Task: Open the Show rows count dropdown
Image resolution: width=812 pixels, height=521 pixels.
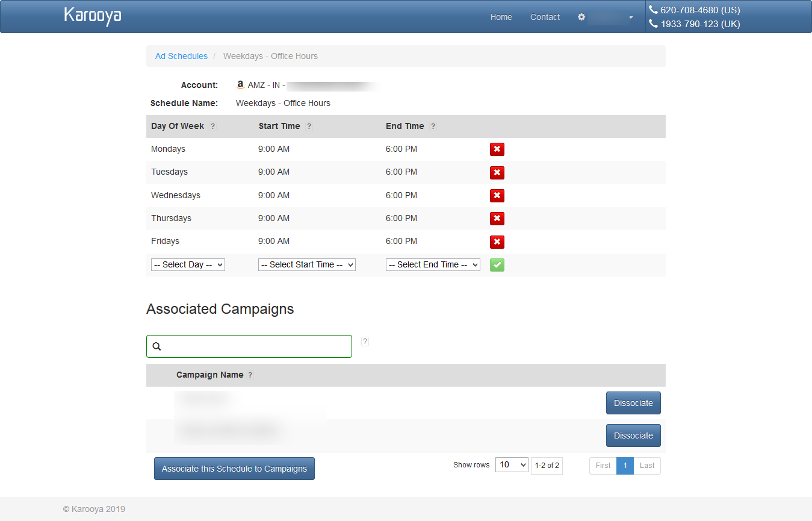Action: [x=512, y=465]
